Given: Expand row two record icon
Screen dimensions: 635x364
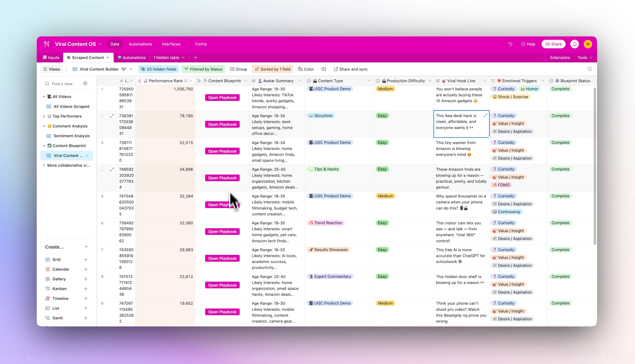Looking at the screenshot, I should 112,116.
